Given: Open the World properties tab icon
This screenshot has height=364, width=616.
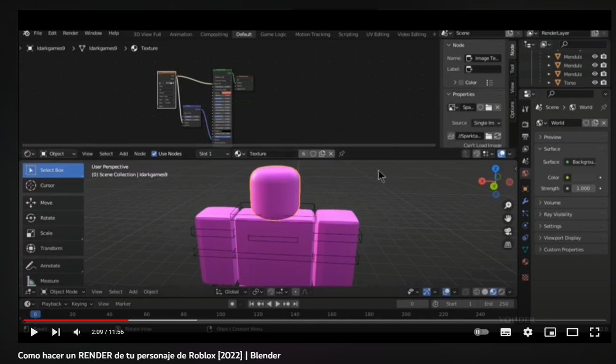Looking at the screenshot, I should pyautogui.click(x=525, y=174).
